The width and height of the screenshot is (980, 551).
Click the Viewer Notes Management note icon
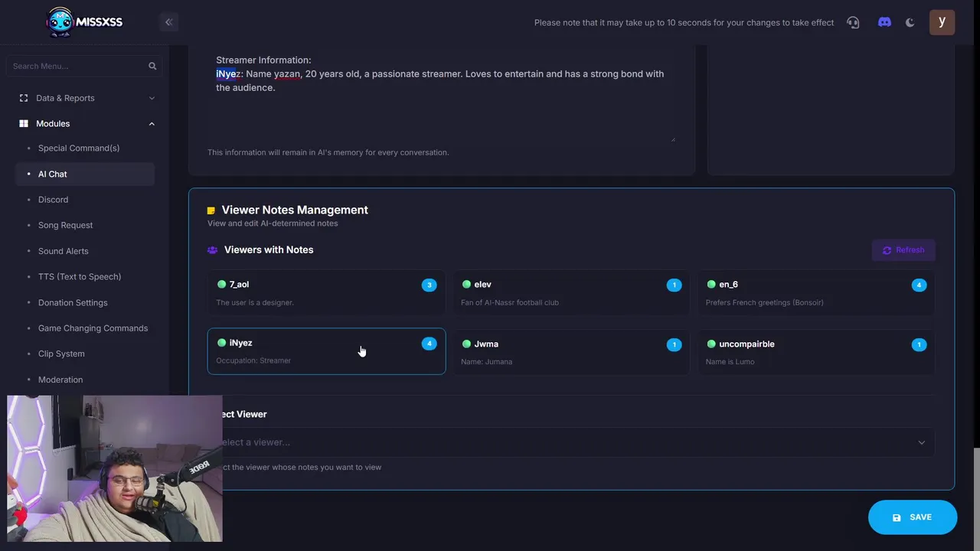click(x=211, y=210)
